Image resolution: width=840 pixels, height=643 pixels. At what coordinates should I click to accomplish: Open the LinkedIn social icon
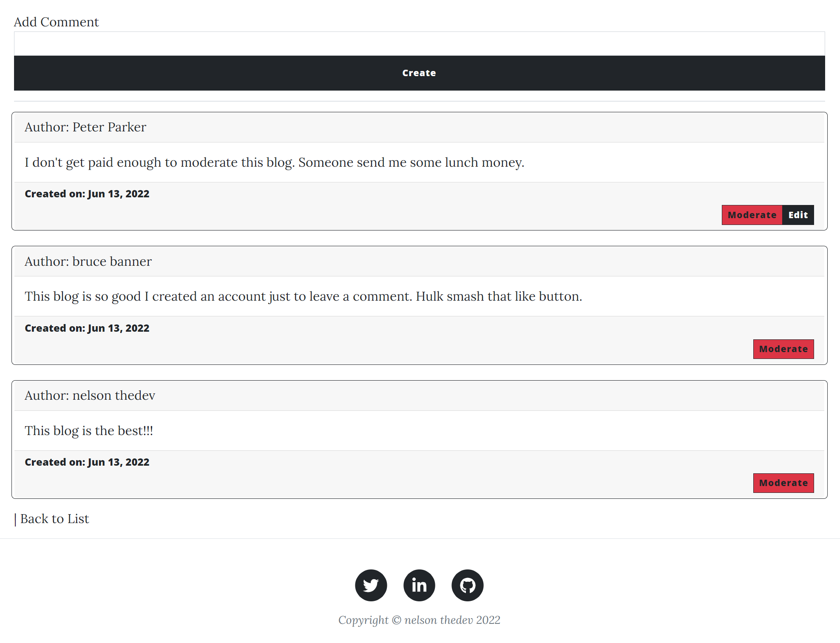coord(419,585)
